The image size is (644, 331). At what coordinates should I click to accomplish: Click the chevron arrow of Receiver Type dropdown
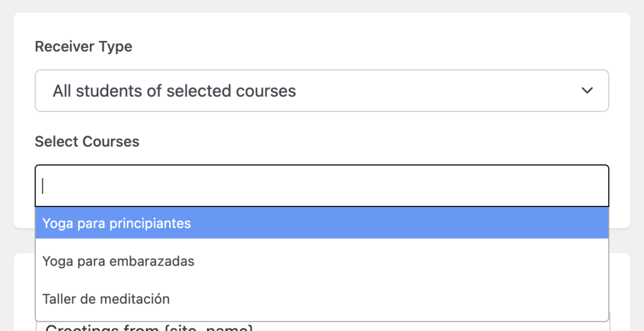tap(587, 91)
